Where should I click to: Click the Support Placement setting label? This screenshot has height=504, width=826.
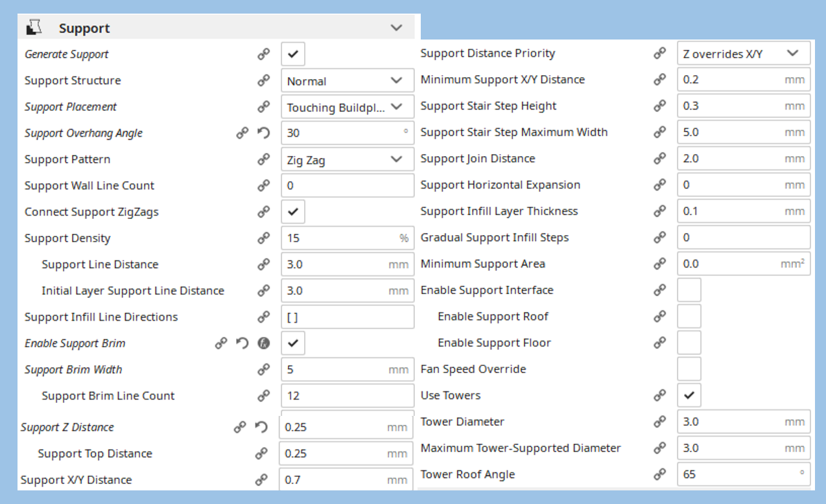71,107
